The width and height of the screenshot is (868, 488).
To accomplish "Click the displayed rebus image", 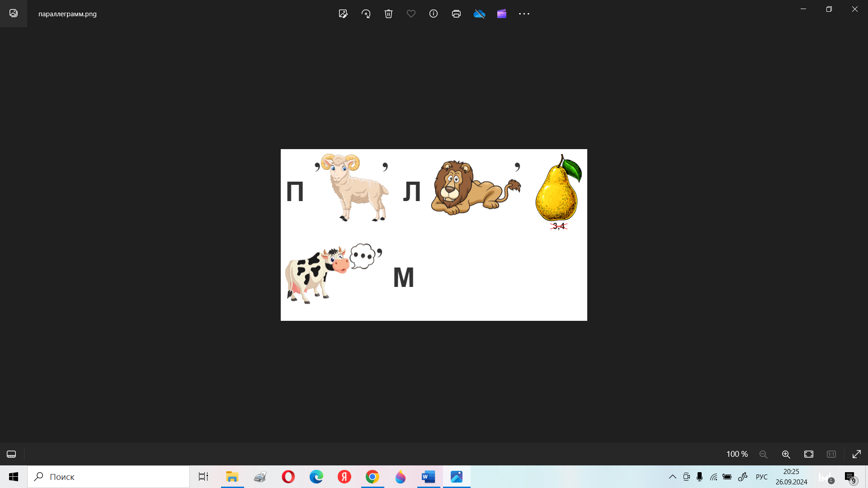I will coord(434,235).
